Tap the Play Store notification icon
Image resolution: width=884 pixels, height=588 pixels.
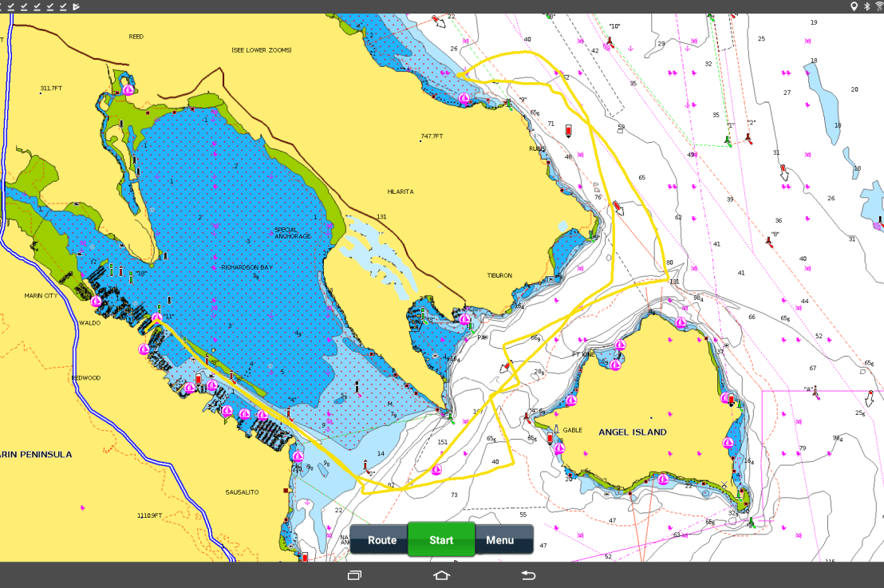point(77,6)
